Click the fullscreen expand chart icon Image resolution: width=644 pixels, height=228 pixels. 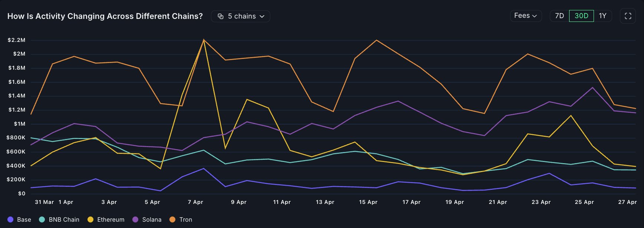pos(628,16)
